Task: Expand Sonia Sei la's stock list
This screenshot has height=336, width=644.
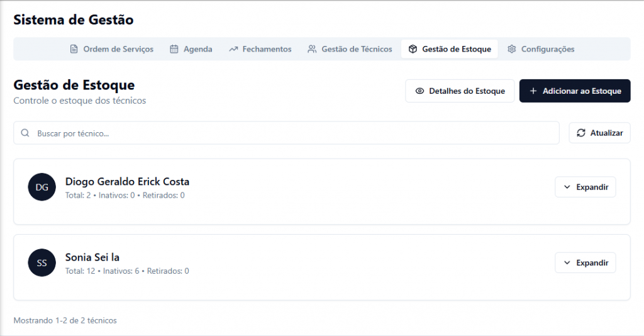Action: (x=585, y=262)
